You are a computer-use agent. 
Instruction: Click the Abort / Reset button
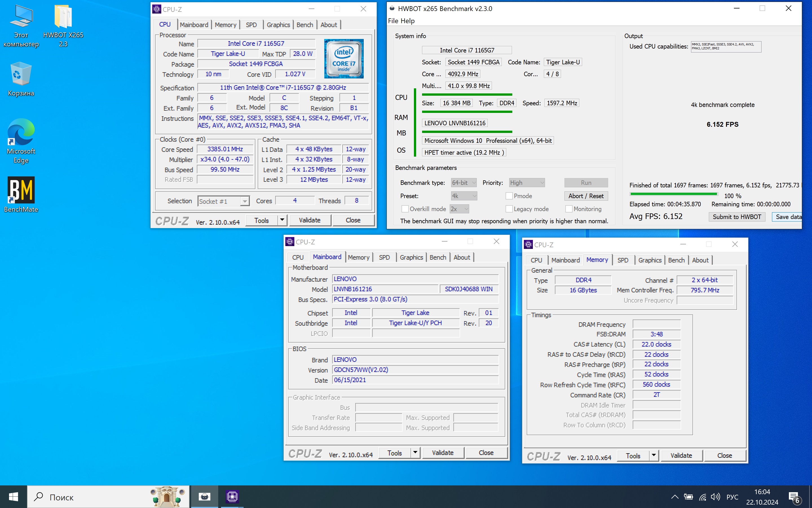[586, 196]
